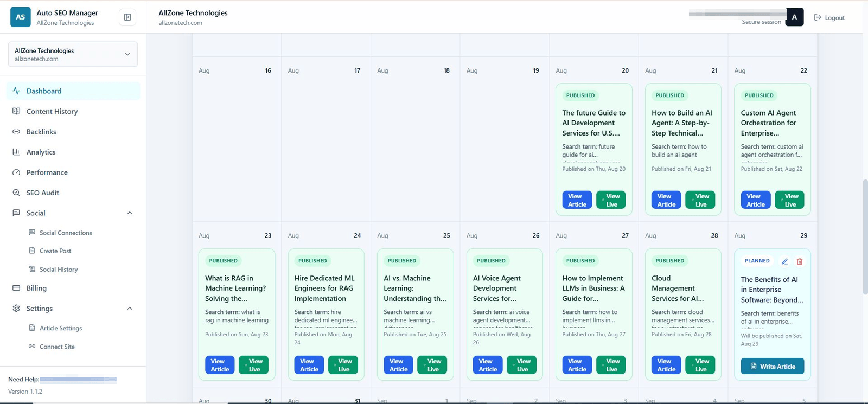Viewport: 868px width, 404px height.
Task: Collapse the Settings menu section chevron
Action: pos(130,309)
